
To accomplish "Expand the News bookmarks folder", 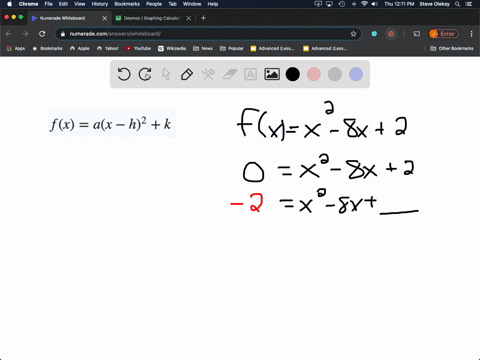I will (x=203, y=48).
